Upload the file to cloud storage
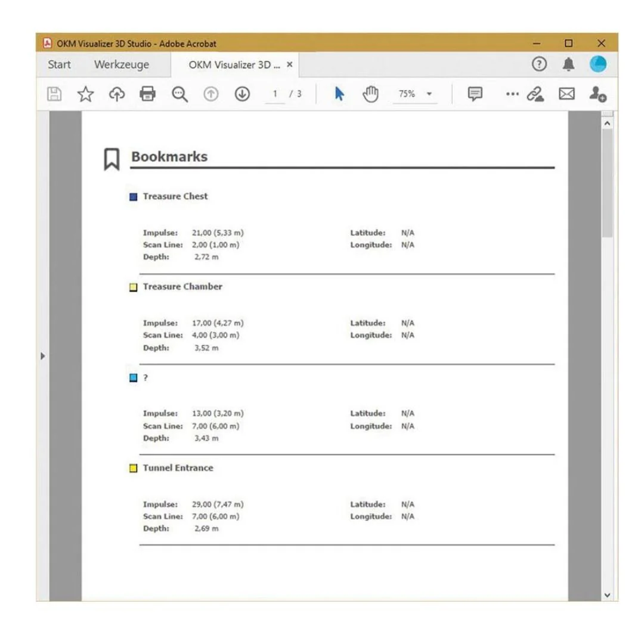 (x=117, y=94)
